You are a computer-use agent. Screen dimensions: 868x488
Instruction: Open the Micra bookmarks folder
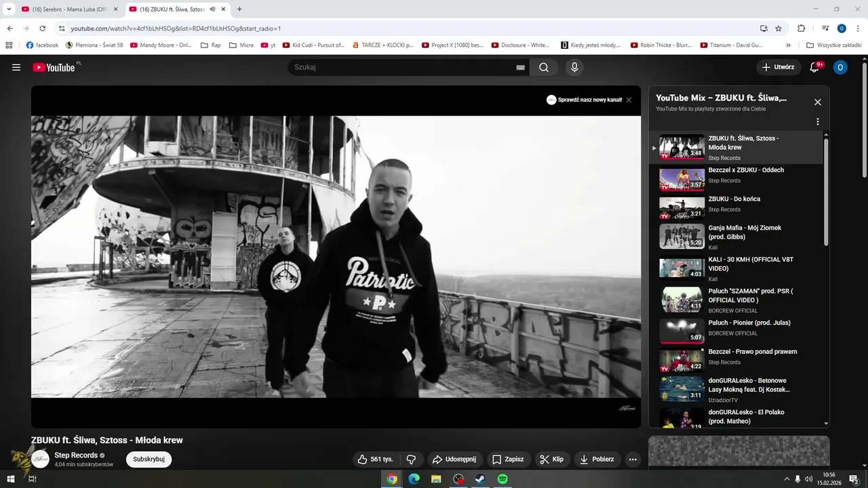[241, 45]
